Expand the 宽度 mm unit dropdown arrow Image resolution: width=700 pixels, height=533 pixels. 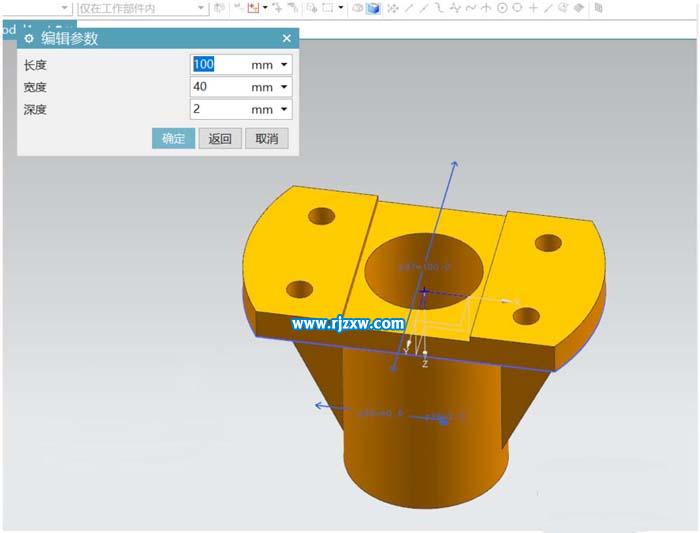[x=284, y=87]
